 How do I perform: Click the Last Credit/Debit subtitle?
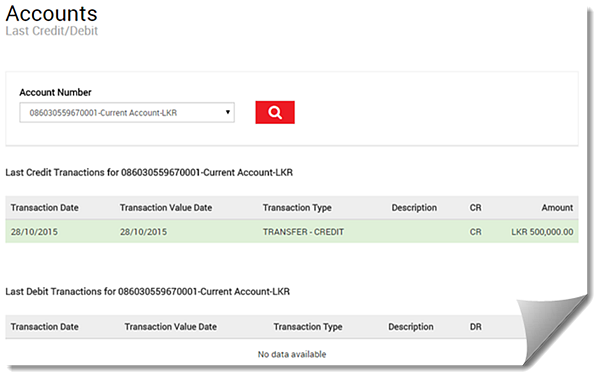click(x=52, y=31)
